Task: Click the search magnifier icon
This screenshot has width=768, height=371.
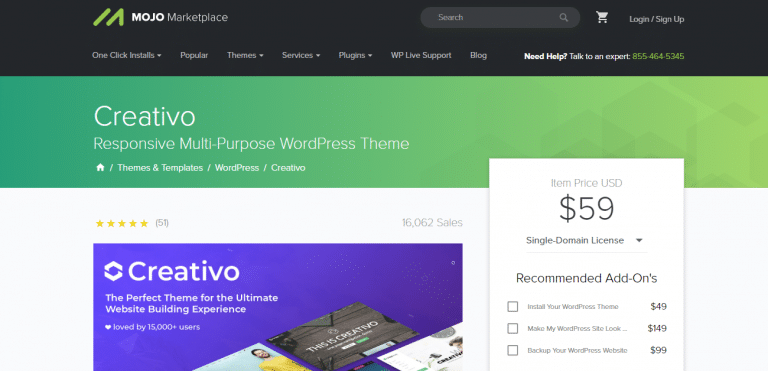Action: point(564,18)
